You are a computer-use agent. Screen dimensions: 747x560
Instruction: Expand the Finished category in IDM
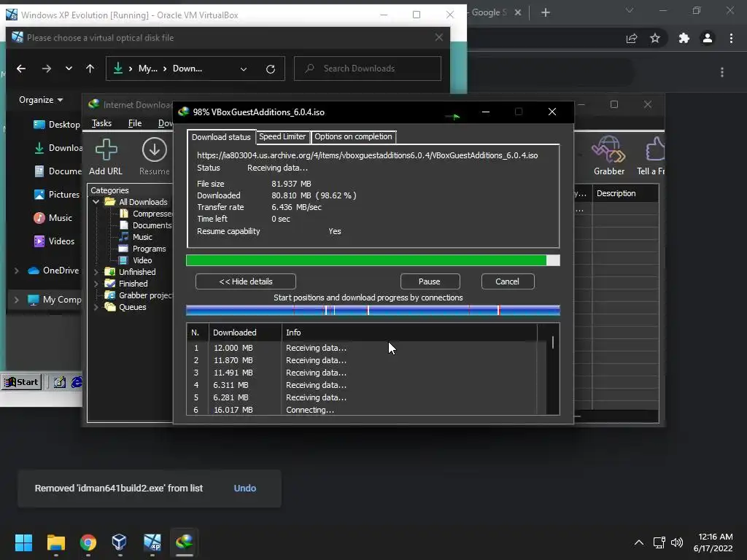96,284
